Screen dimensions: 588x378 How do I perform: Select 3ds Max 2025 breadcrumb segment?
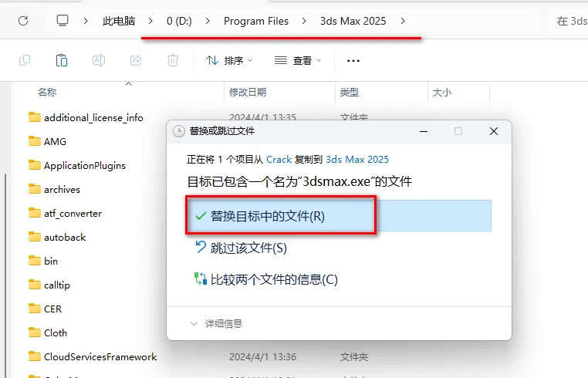pyautogui.click(x=353, y=21)
